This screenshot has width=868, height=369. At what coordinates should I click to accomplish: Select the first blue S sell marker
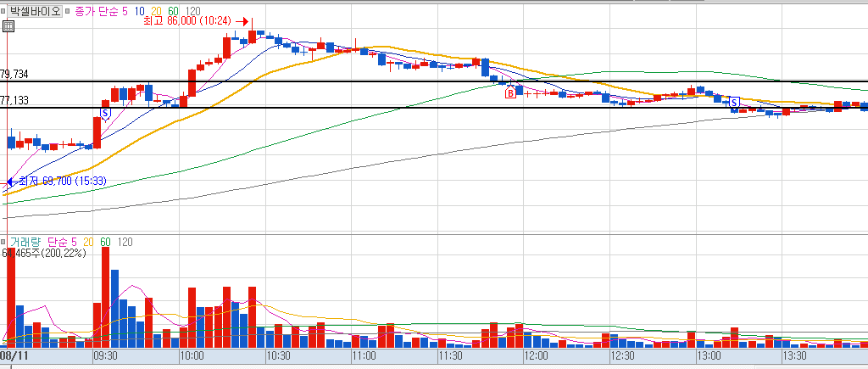coord(104,113)
